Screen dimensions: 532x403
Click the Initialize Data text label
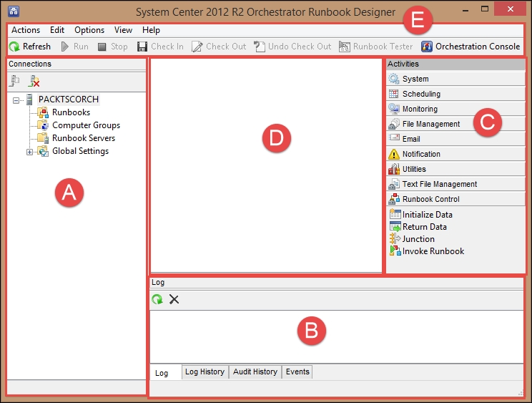click(x=428, y=215)
